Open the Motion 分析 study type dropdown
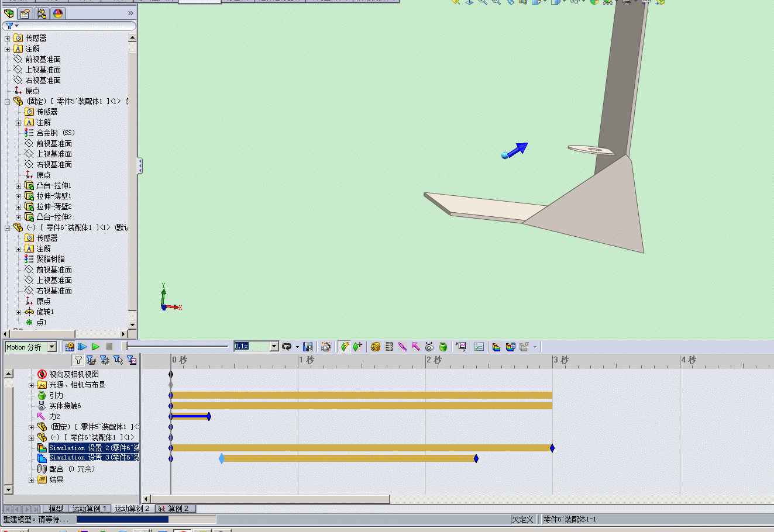 (x=51, y=347)
